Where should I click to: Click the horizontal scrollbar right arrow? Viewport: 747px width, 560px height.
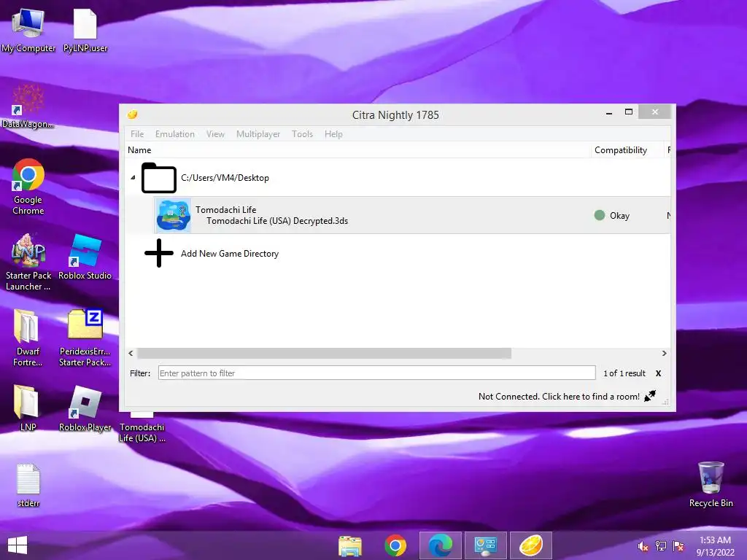click(x=664, y=354)
